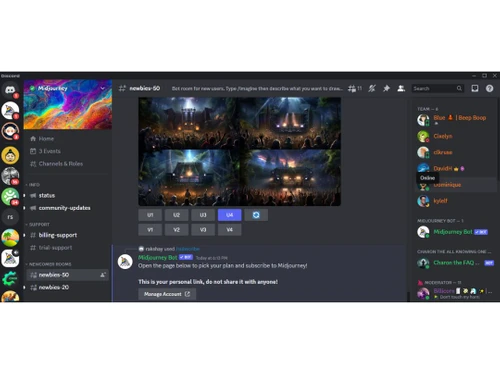Toggle the member list icon
Image resolution: width=500 pixels, height=375 pixels.
pos(401,88)
